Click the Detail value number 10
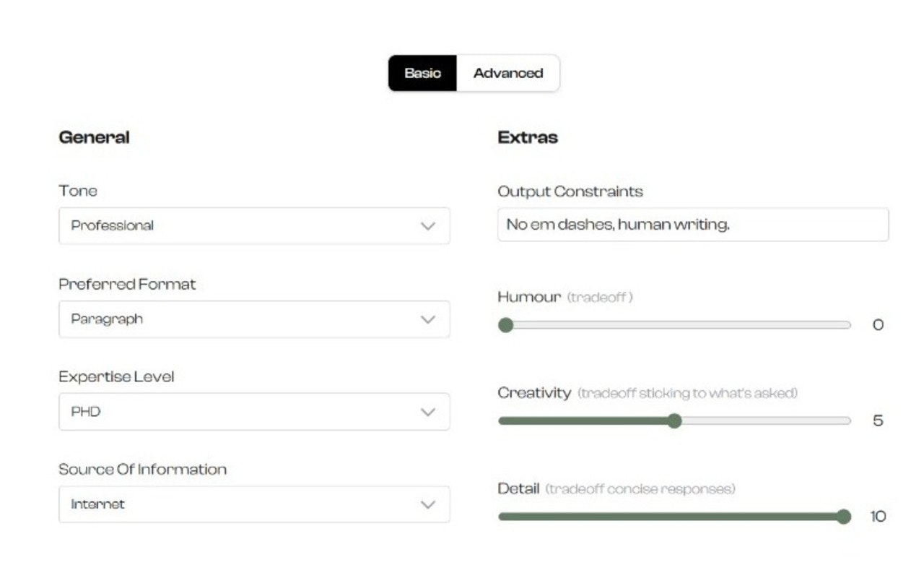Screen dimensions: 924x578 878,517
